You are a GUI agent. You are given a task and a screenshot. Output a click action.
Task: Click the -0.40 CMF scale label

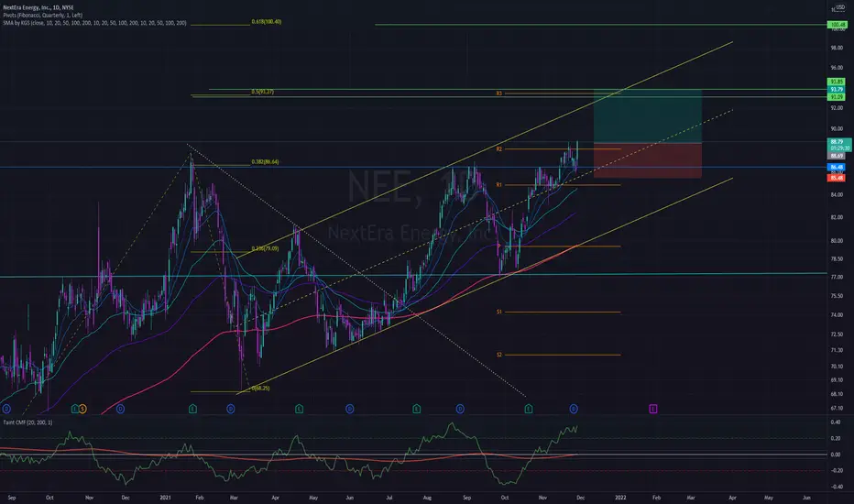point(835,487)
